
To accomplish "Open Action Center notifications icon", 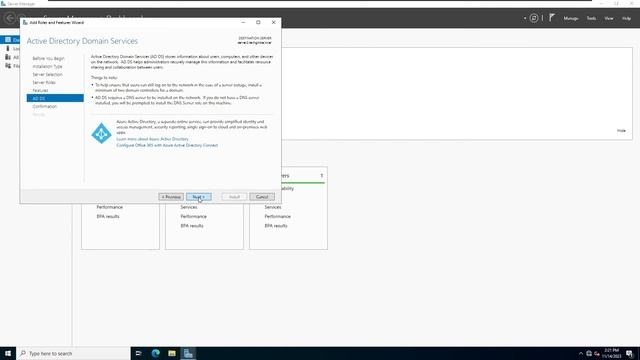I will [x=629, y=353].
